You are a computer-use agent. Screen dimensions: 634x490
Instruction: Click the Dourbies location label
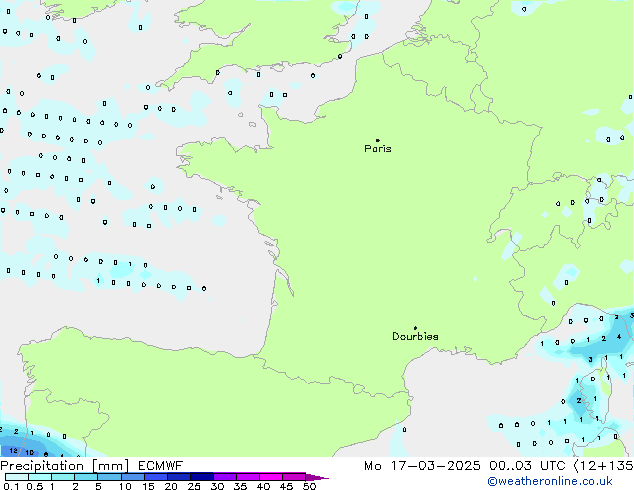tap(415, 336)
